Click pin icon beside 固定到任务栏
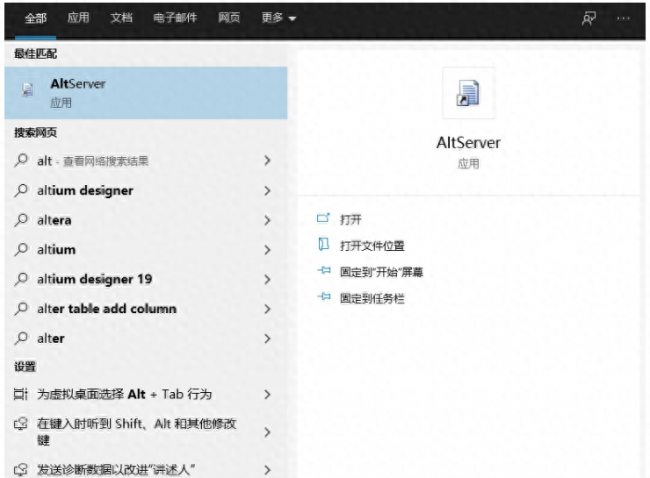This screenshot has height=478, width=650. pyautogui.click(x=324, y=297)
